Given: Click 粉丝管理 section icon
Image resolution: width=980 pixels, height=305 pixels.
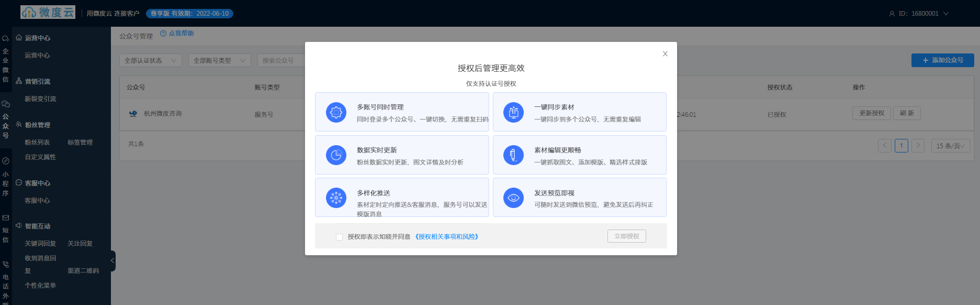Looking at the screenshot, I should (19, 125).
